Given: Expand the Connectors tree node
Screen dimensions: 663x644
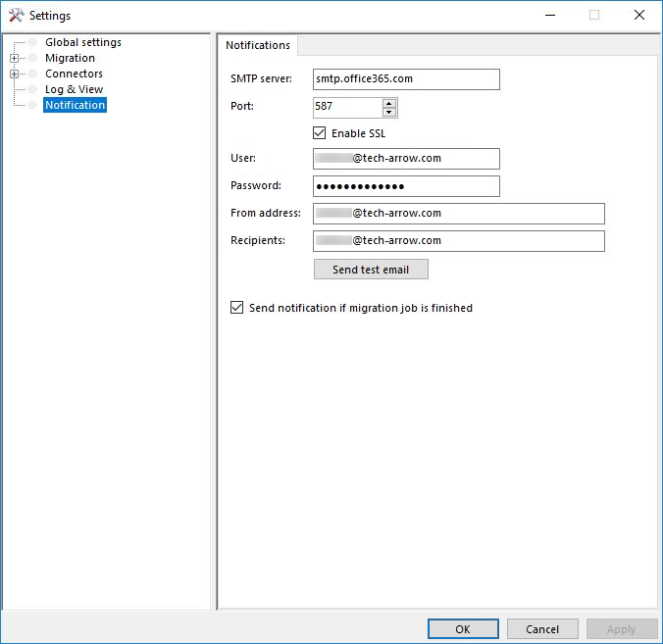Looking at the screenshot, I should click(x=15, y=74).
